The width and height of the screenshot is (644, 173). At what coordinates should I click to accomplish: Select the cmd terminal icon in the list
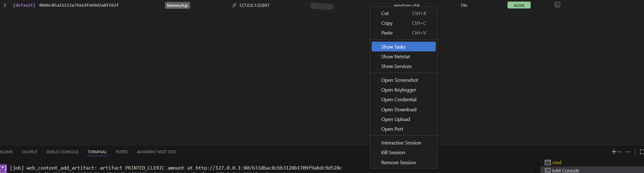pyautogui.click(x=548, y=162)
